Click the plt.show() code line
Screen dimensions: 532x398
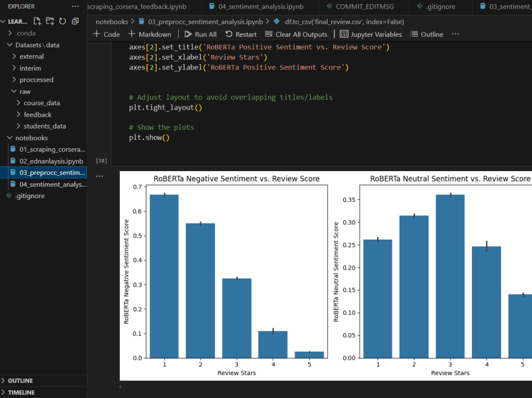click(149, 137)
